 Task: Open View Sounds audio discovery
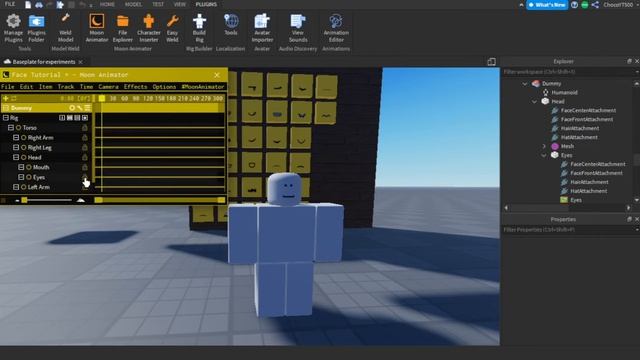coord(298,28)
